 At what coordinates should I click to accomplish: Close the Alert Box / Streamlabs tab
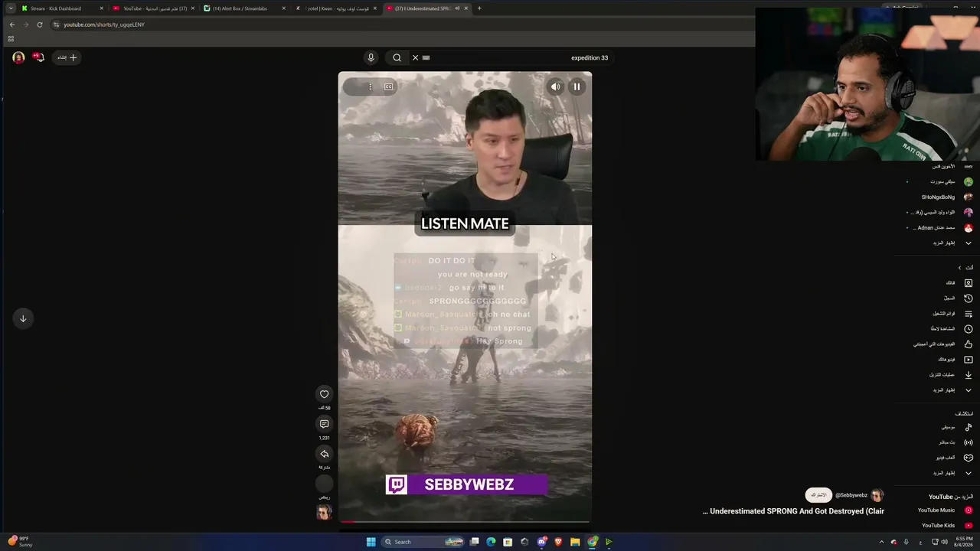[284, 8]
